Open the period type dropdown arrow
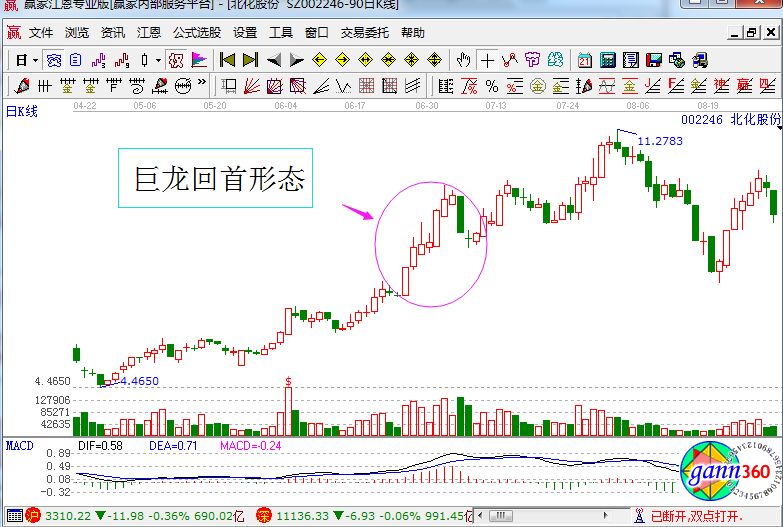Screen dimensions: 783x527 pos(33,60)
